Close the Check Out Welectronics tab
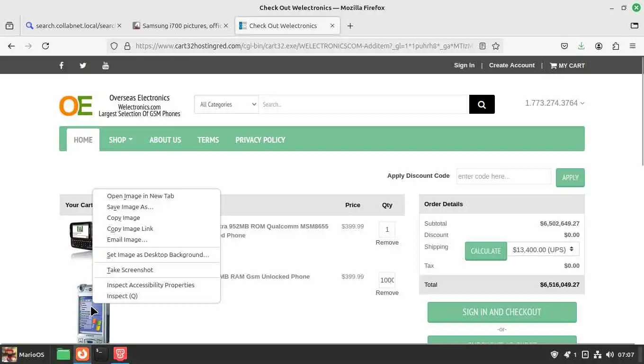 [x=332, y=26]
